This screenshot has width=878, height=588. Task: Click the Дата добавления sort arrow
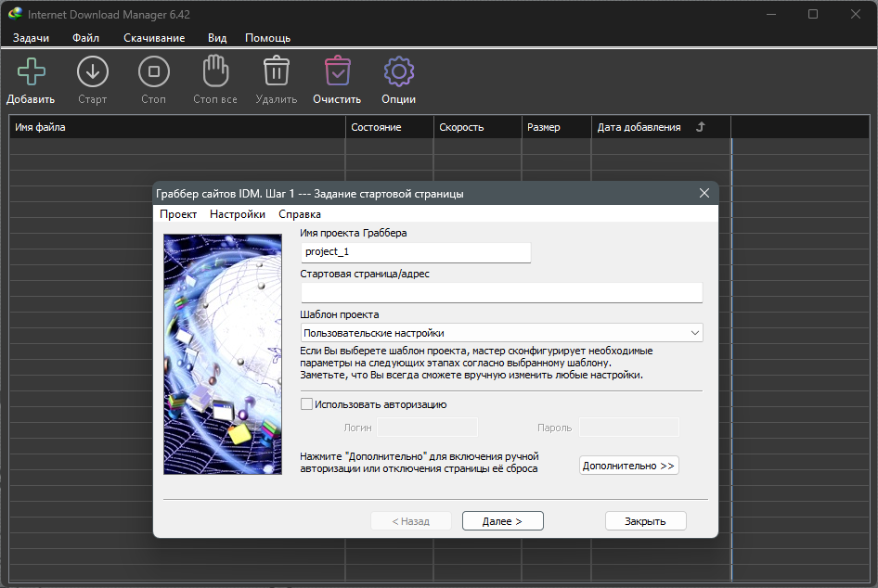coord(701,127)
